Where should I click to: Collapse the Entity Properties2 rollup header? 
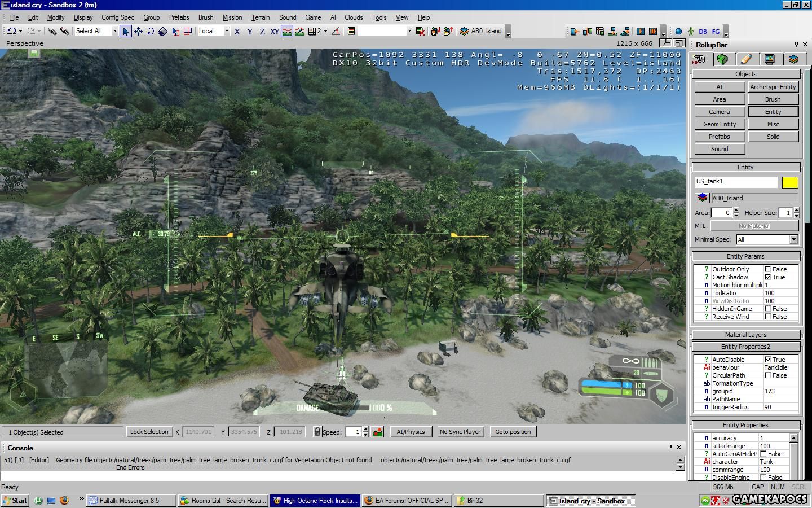click(745, 347)
